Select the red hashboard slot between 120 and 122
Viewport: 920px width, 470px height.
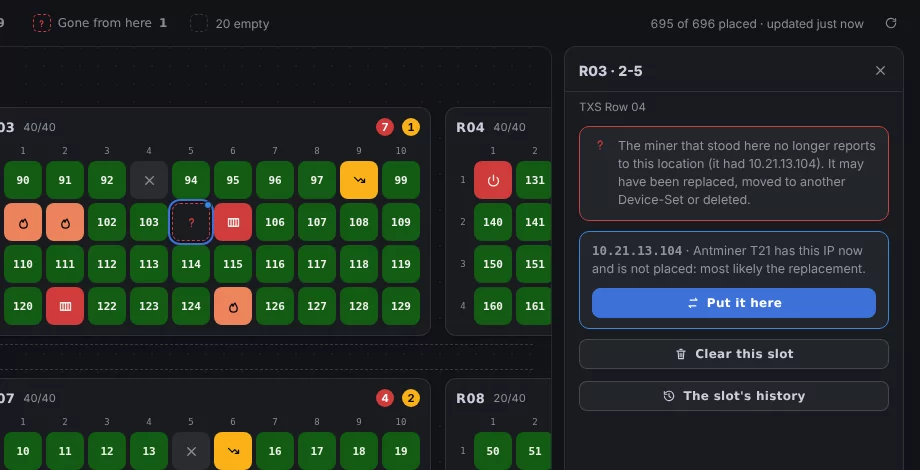pyautogui.click(x=65, y=306)
